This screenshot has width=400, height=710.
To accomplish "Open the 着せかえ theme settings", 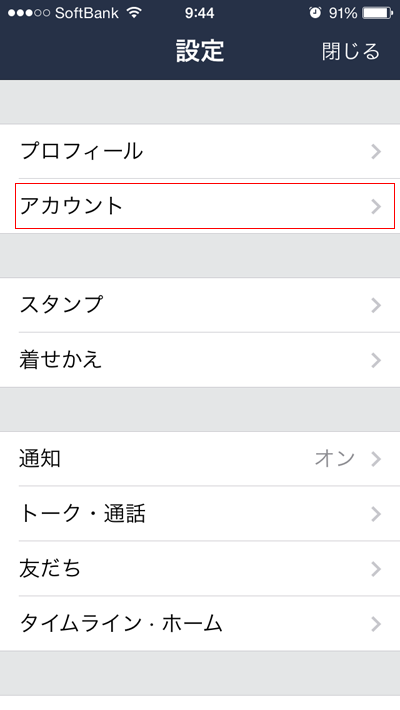I will tap(200, 360).
